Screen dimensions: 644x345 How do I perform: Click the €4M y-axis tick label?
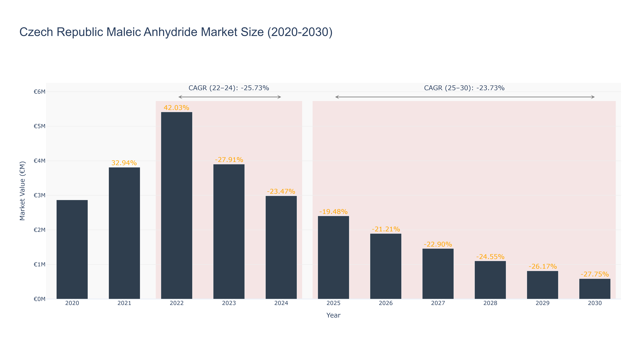pyautogui.click(x=39, y=161)
